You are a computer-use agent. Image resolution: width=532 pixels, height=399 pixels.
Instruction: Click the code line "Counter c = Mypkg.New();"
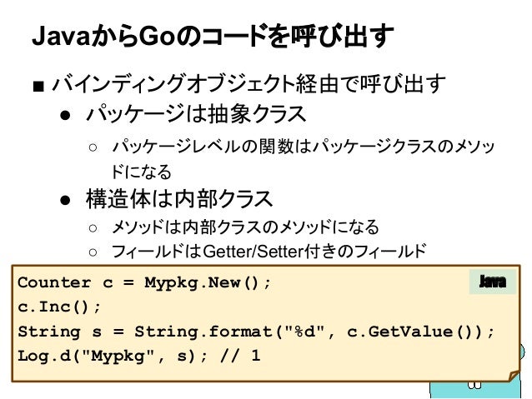(144, 282)
